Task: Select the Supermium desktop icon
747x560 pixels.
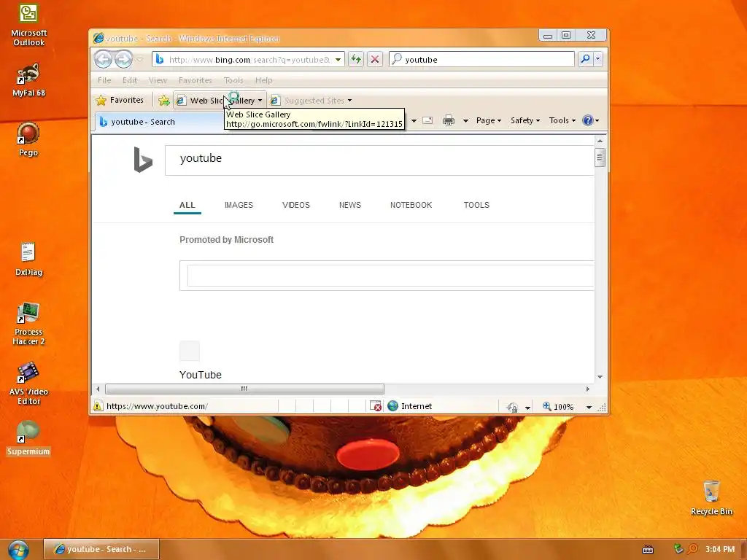Action: [x=28, y=438]
